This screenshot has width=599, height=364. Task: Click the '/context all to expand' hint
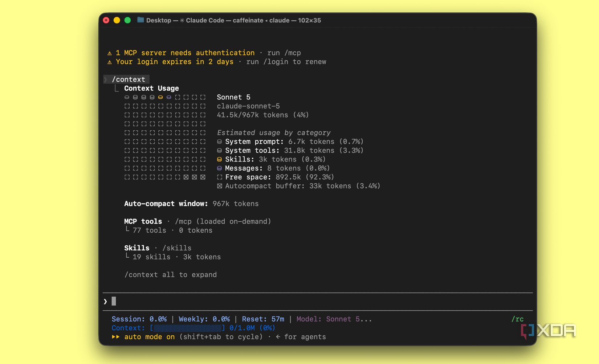point(170,275)
